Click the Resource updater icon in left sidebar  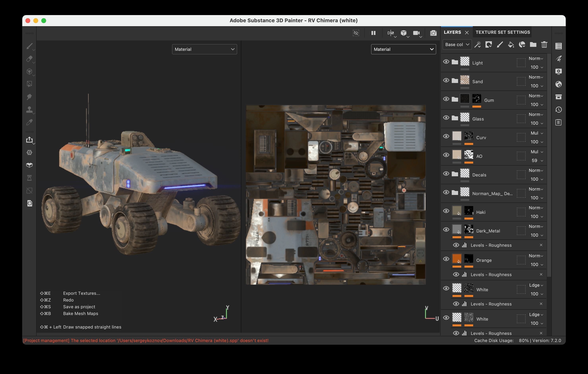click(x=29, y=203)
